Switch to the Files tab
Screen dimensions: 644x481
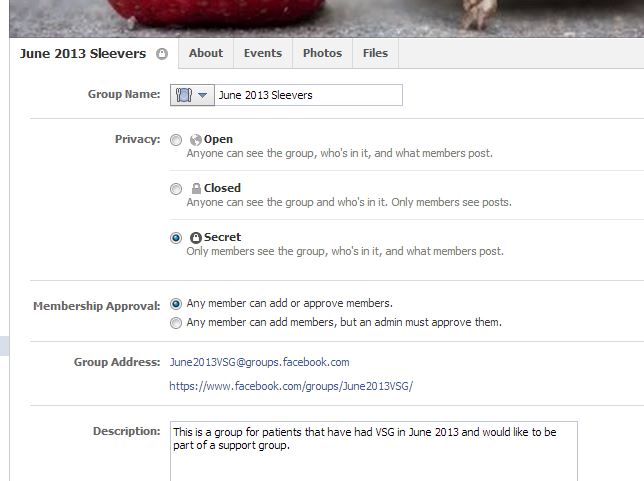(x=375, y=53)
